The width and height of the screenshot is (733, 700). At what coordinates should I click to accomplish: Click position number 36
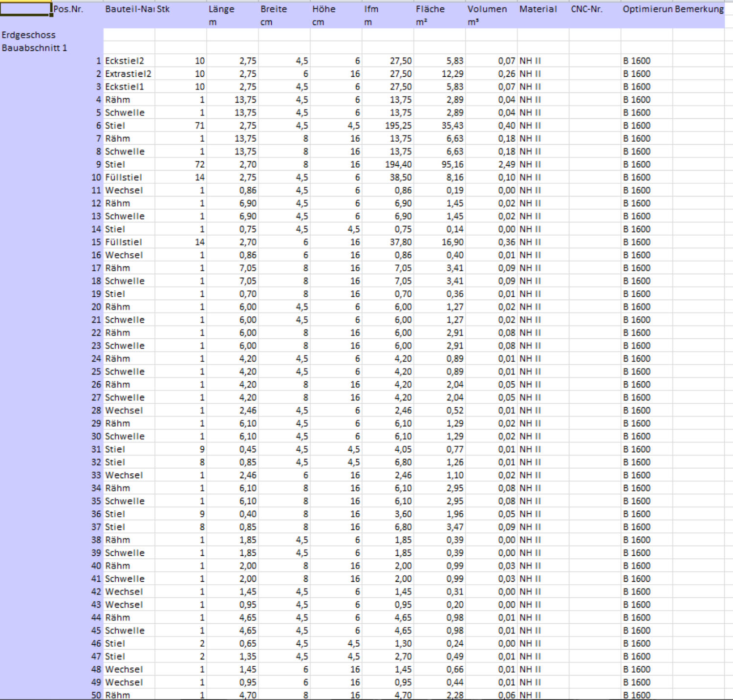coord(96,514)
